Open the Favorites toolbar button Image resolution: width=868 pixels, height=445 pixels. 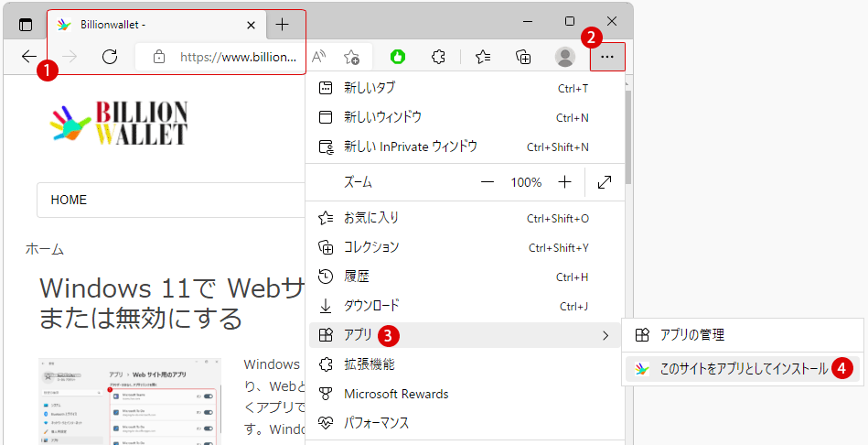483,57
